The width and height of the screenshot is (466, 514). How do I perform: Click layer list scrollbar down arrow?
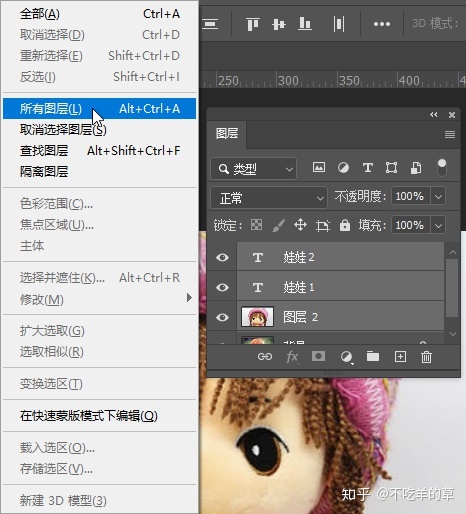tap(452, 334)
